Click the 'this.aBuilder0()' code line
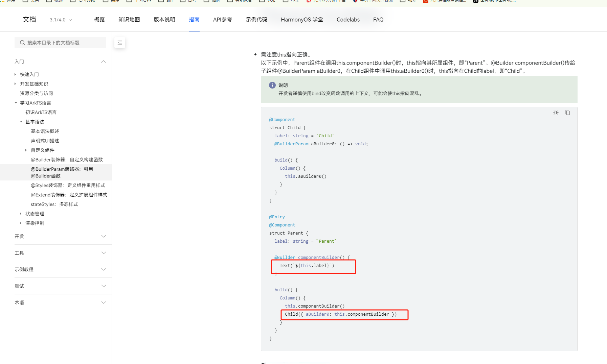607x364 pixels. 306,176
